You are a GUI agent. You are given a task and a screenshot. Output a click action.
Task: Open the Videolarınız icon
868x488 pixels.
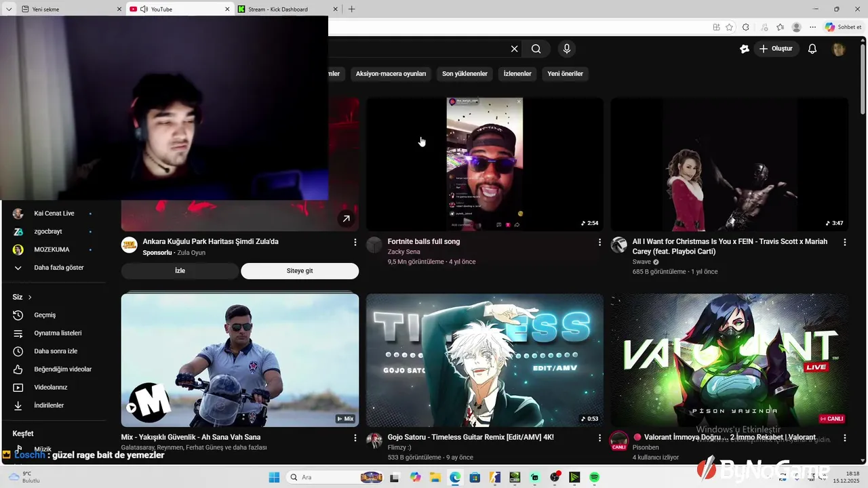[18, 388]
